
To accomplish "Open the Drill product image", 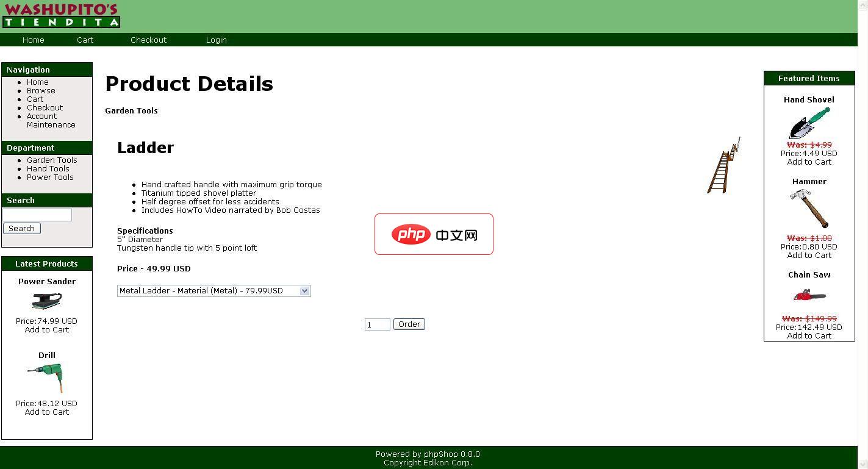I will pos(46,378).
